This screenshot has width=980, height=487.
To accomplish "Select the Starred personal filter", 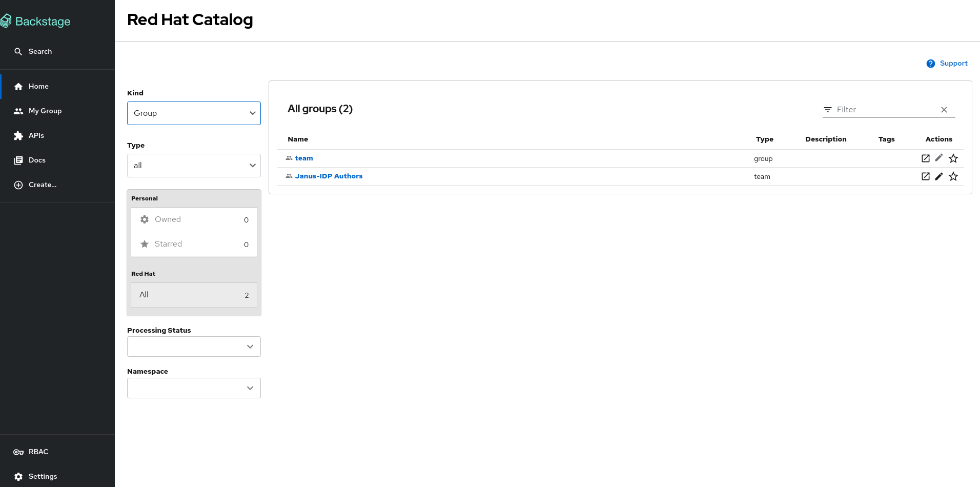I will coord(194,244).
